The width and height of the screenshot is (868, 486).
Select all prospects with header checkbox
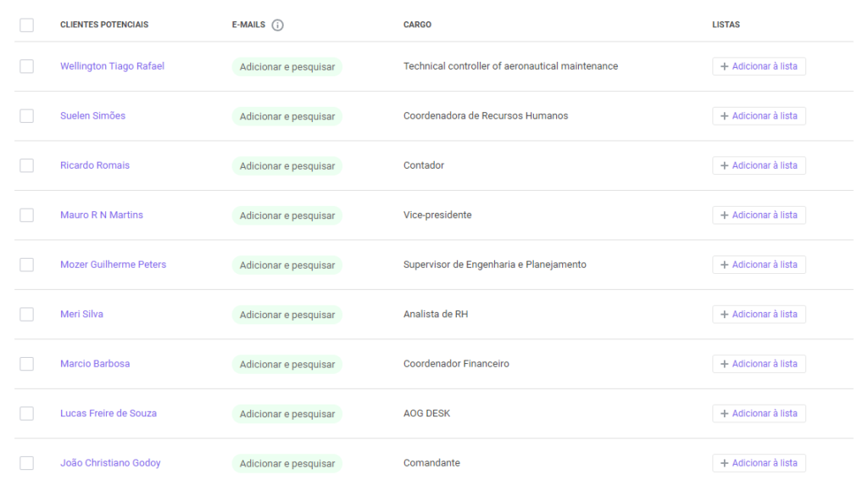coord(26,25)
